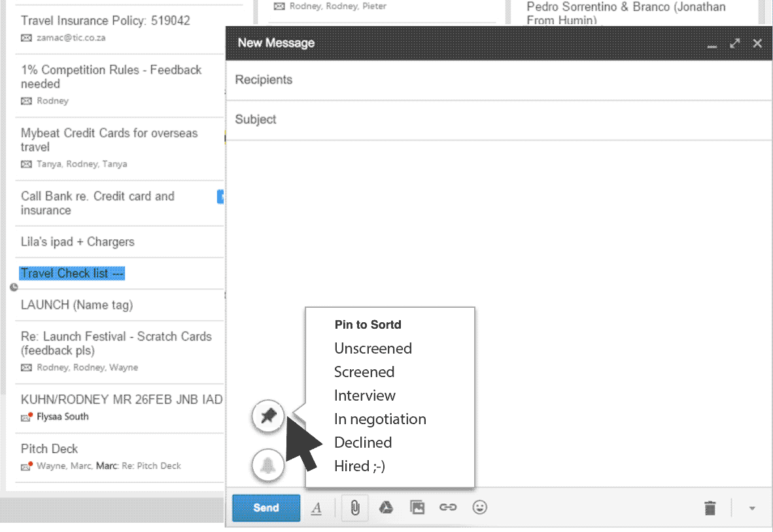Viewport: 773px width, 532px height.
Task: Focus the Subject field
Action: [497, 120]
